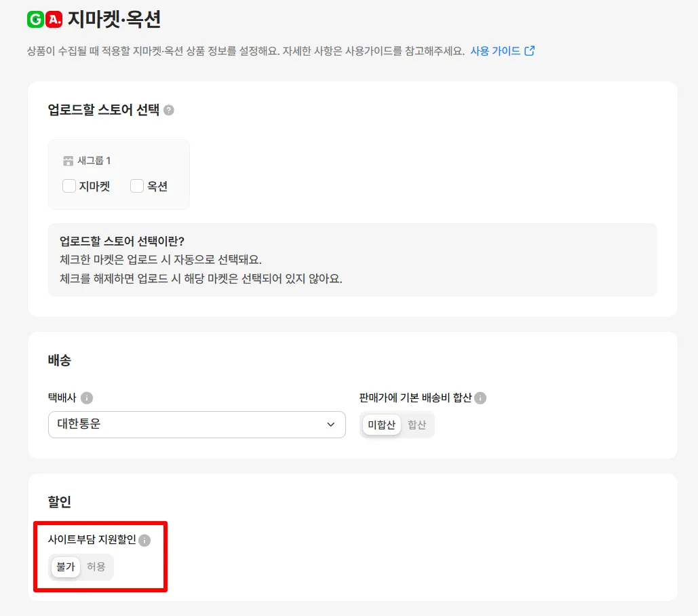Click the 배송 section heading

coord(59,360)
